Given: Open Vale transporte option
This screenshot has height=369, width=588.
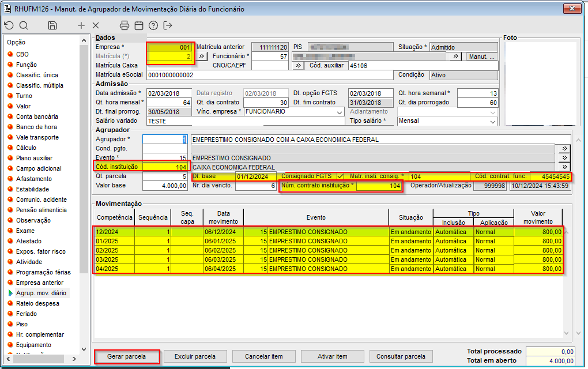Looking at the screenshot, I should click(x=37, y=137).
